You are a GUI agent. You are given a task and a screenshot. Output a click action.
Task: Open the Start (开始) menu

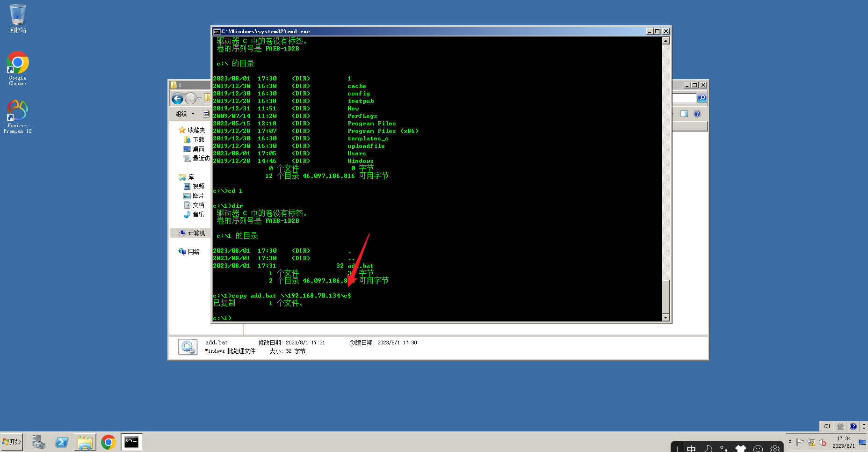coord(11,441)
